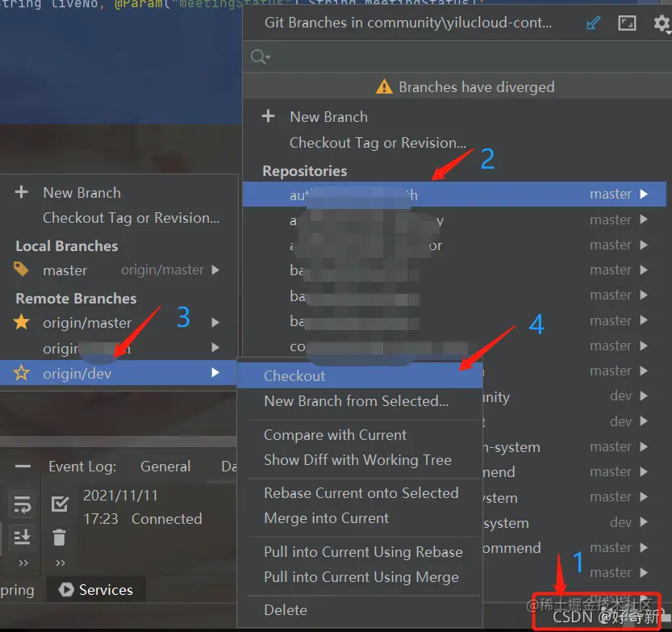Click the minus icon in Event Log header
The height and width of the screenshot is (632, 672).
coord(23,466)
